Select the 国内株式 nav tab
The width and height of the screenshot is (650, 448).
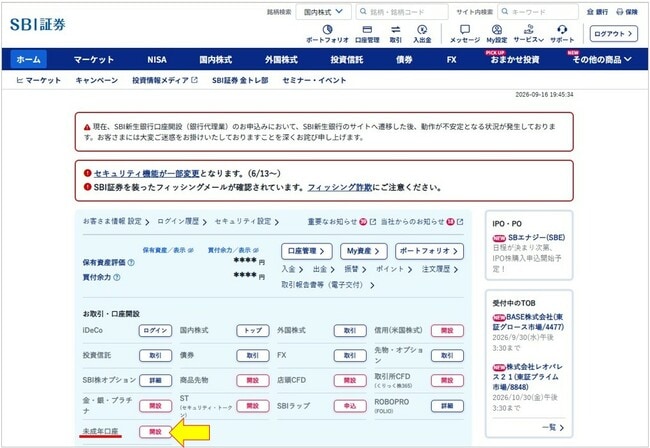click(216, 59)
